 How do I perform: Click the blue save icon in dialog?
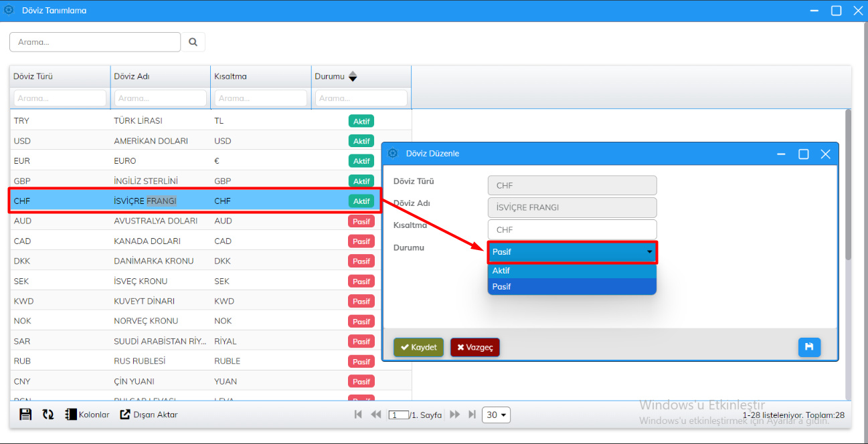tap(809, 347)
